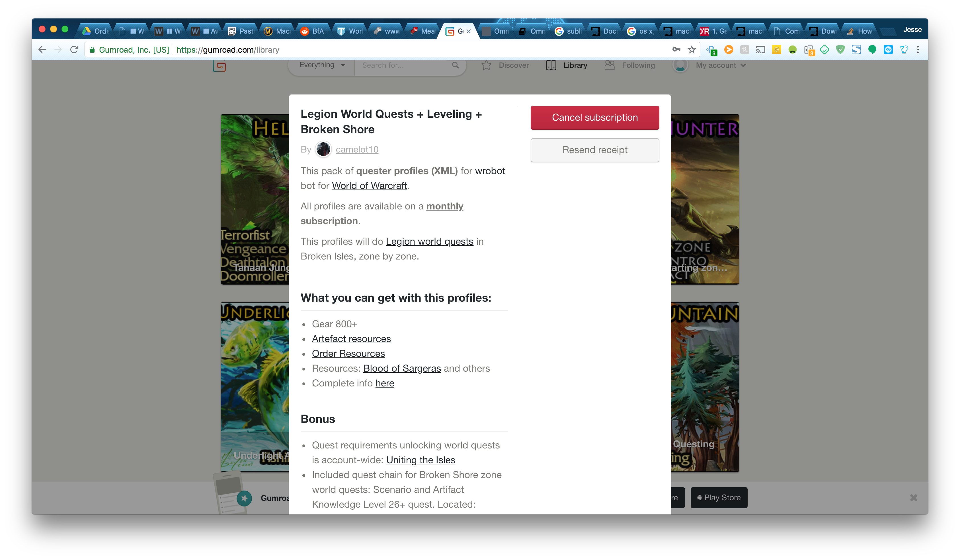Open camelot10 author link

pyautogui.click(x=357, y=149)
